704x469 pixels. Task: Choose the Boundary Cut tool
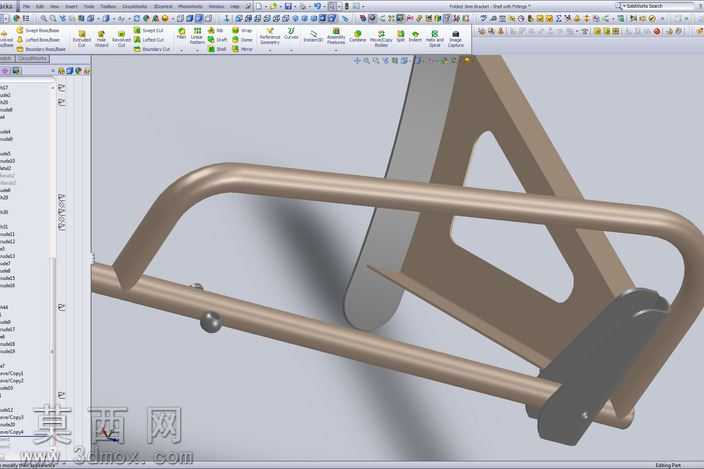pyautogui.click(x=152, y=49)
